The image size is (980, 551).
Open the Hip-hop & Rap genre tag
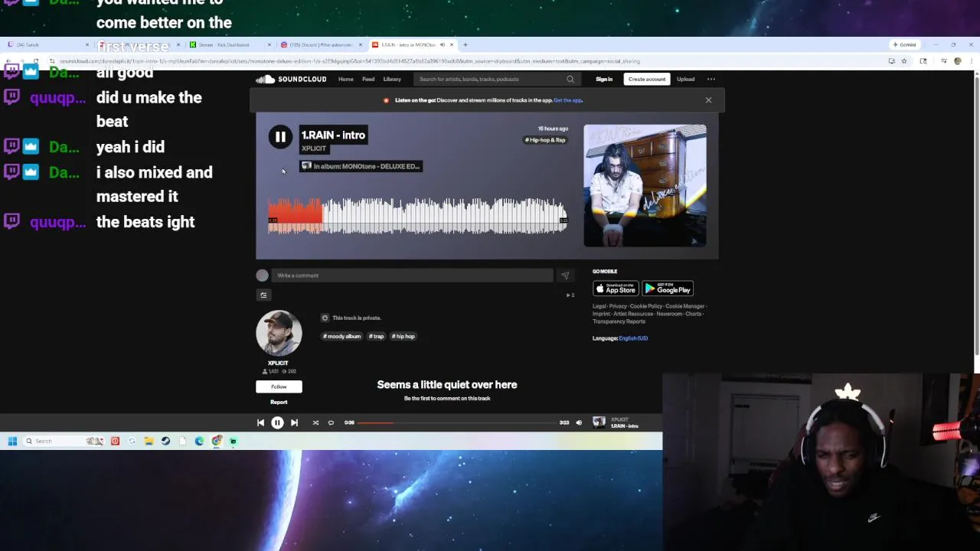coord(545,140)
